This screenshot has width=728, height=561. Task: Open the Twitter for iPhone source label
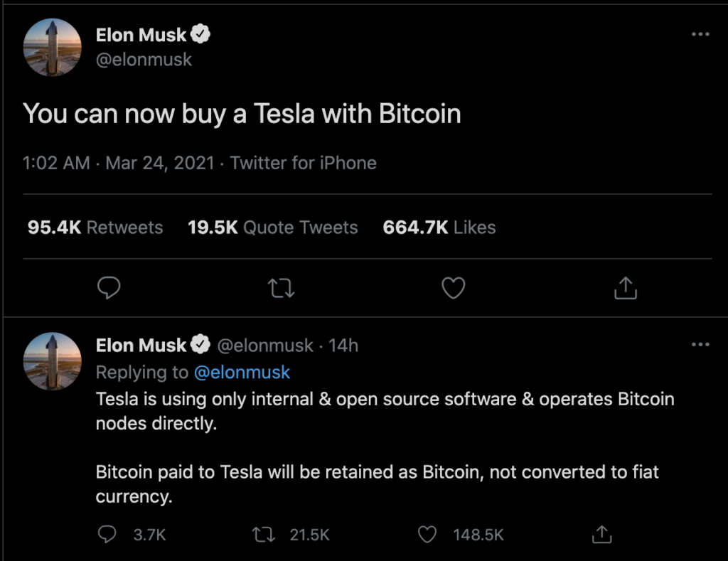[303, 163]
